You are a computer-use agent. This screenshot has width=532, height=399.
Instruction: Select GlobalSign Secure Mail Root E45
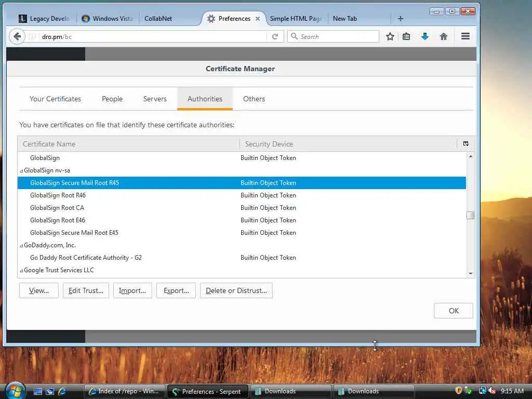tap(242, 233)
